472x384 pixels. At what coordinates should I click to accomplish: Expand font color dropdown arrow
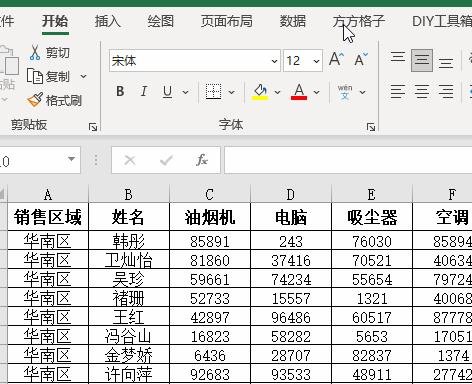pyautogui.click(x=316, y=92)
